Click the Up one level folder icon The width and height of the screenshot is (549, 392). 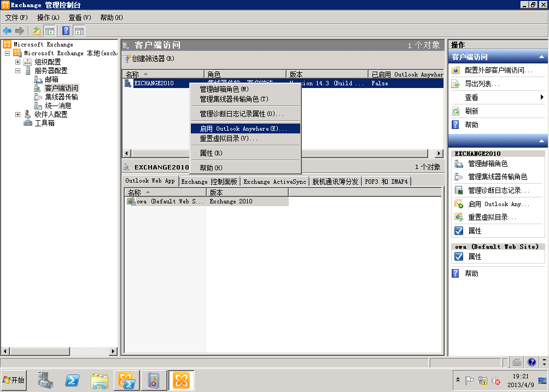[37, 31]
